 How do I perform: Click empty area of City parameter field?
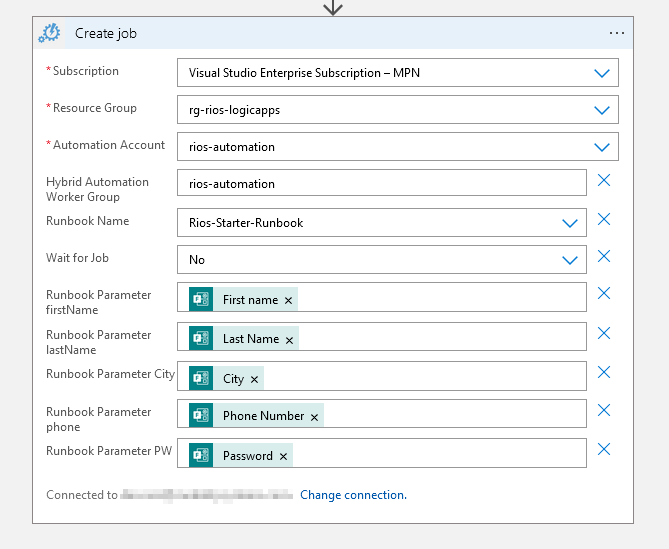425,376
